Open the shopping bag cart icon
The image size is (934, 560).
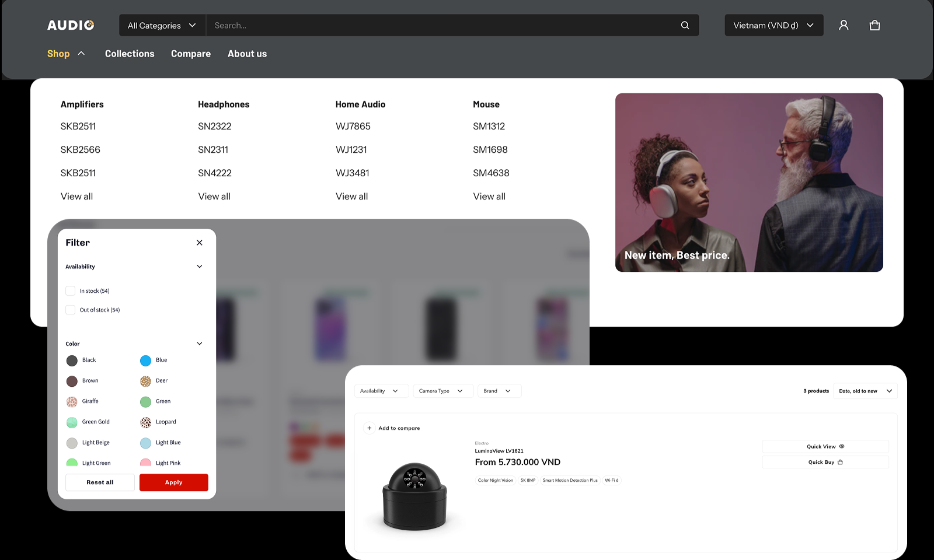[x=874, y=25]
